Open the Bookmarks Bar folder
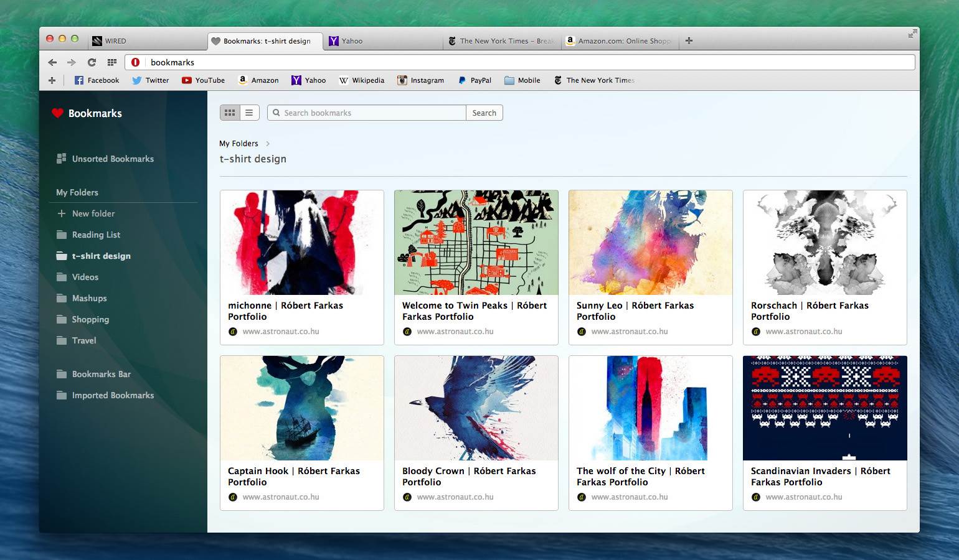 (93, 374)
